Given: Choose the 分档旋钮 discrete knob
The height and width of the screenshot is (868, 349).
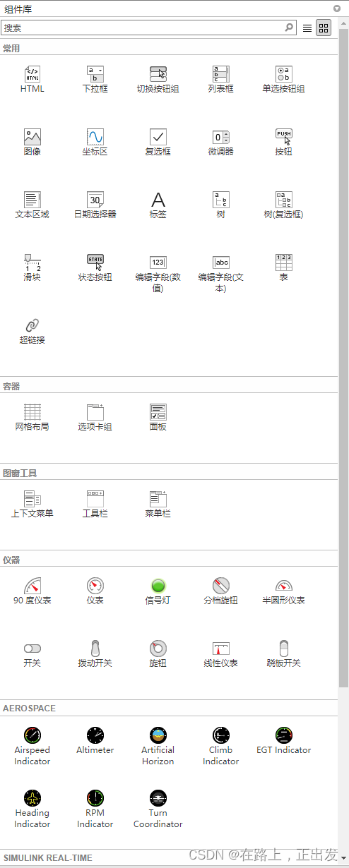Looking at the screenshot, I should pyautogui.click(x=220, y=586).
